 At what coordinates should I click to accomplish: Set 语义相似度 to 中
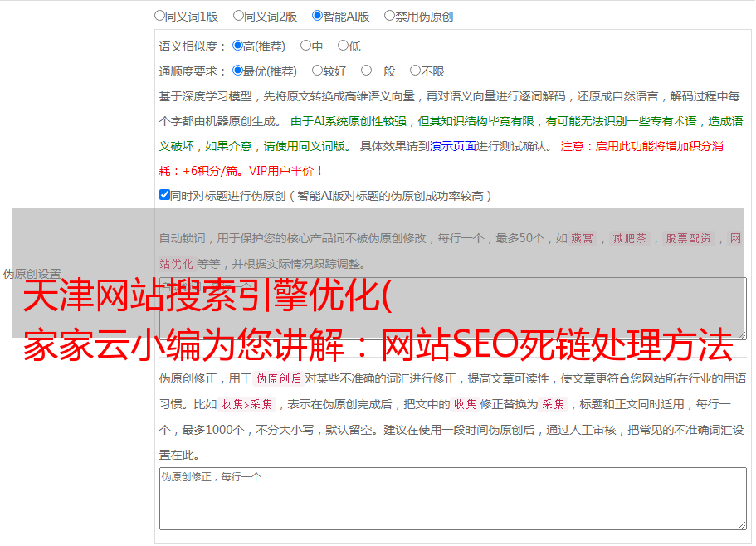(305, 46)
